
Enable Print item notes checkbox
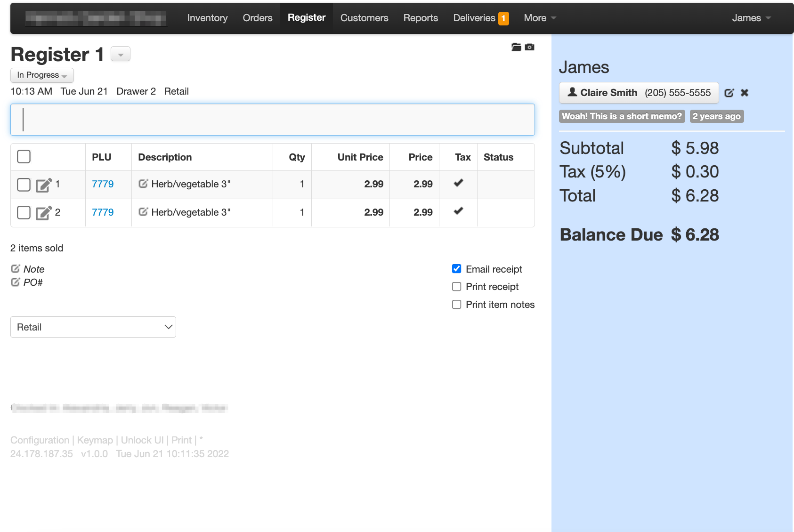click(x=456, y=305)
